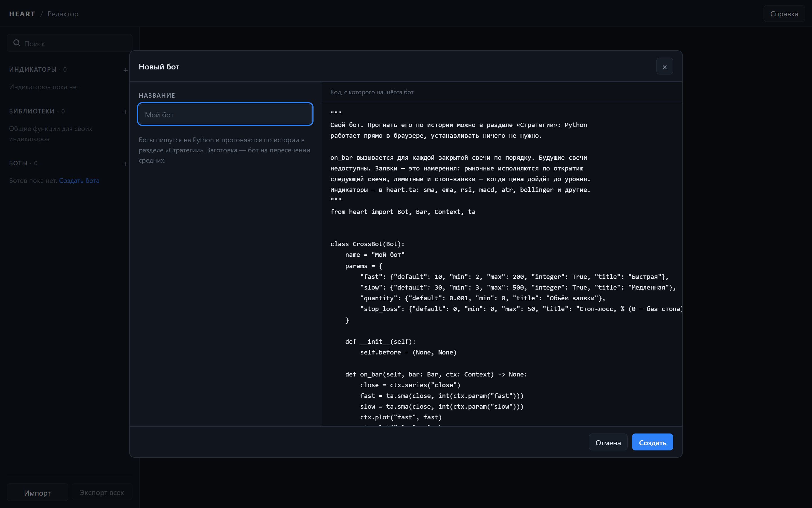Go to HEART home logo
The image size is (812, 508).
coord(22,14)
